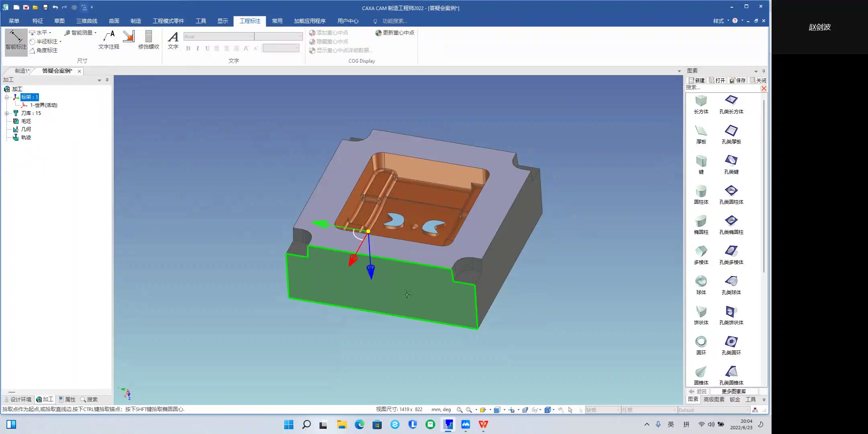Switch to the 属性 bottom tab
The width and height of the screenshot is (868, 434).
[67, 399]
